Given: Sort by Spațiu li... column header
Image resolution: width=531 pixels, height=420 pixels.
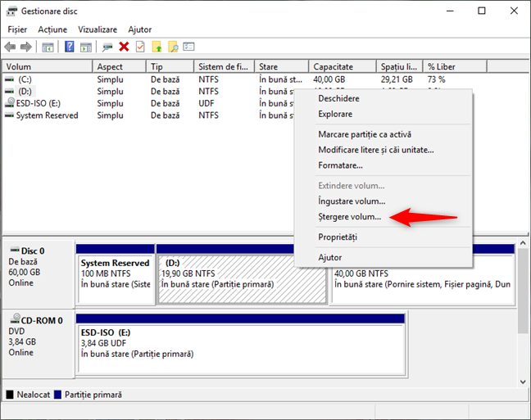Looking at the screenshot, I should point(400,66).
